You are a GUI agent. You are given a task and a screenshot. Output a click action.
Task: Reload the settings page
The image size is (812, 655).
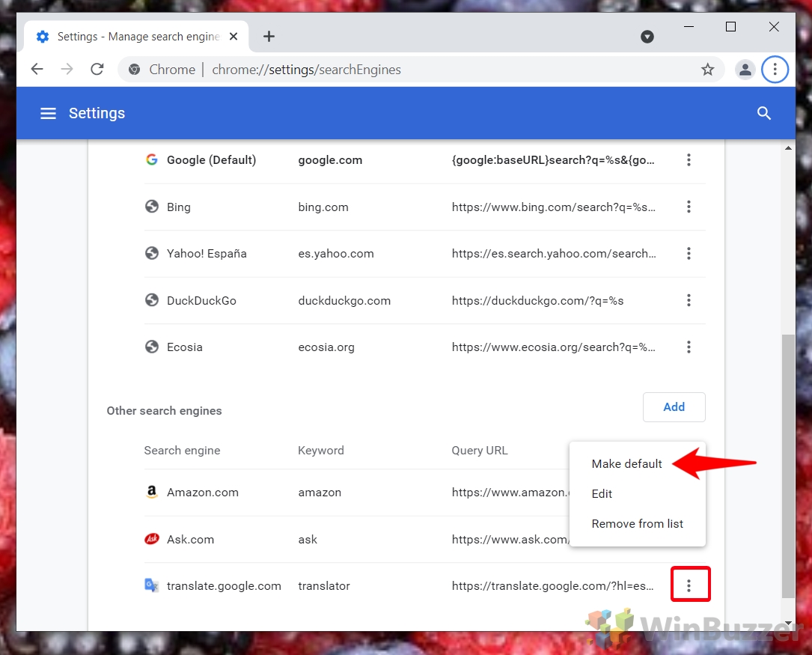tap(97, 69)
